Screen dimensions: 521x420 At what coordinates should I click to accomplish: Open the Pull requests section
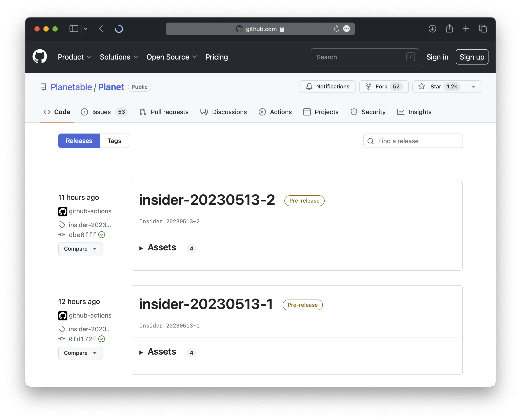click(x=164, y=112)
